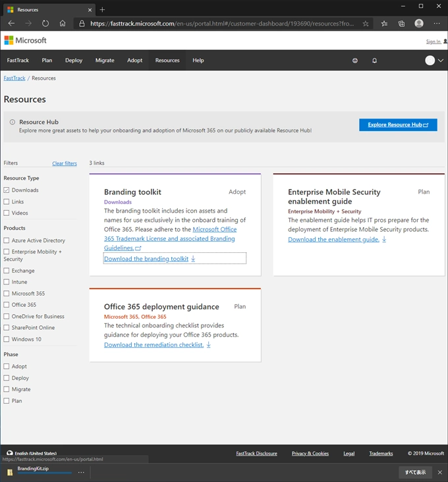Viewport: 448px width, 482px height.
Task: Check the Adopt phase filter
Action: (x=7, y=366)
